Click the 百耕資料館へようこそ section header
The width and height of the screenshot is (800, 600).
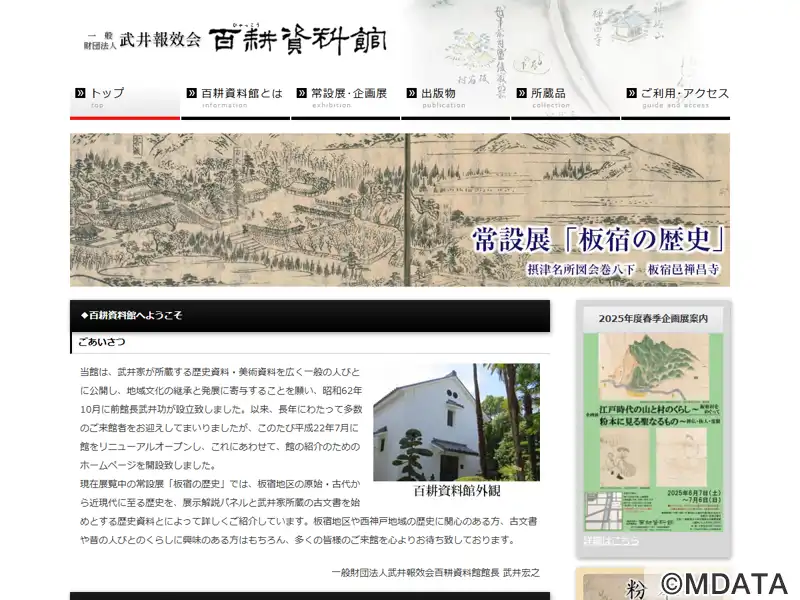[x=310, y=316]
